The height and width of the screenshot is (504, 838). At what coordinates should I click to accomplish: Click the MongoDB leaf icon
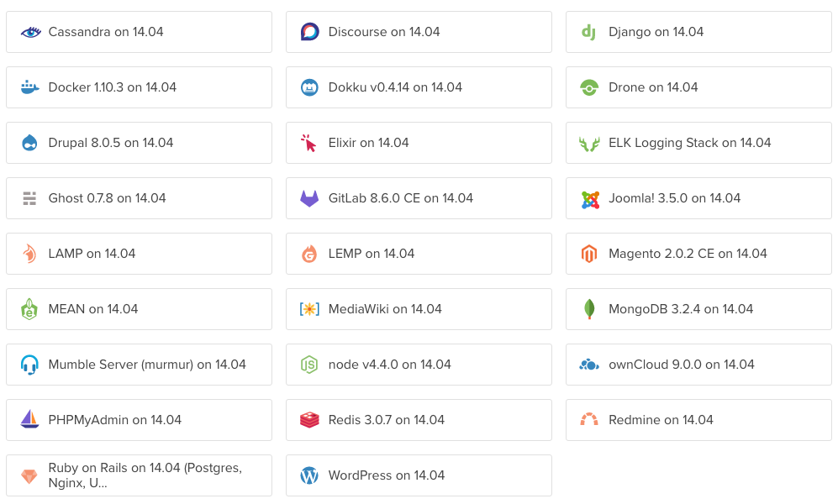tap(589, 309)
